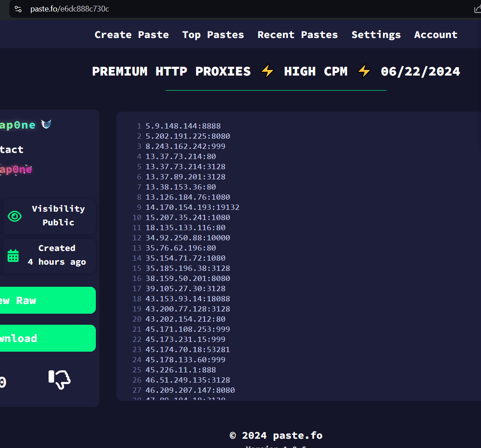Click the green calendar created icon

point(13,256)
